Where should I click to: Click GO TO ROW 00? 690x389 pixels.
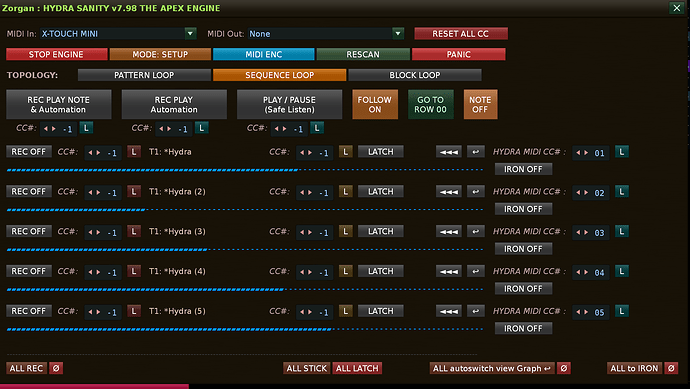(x=430, y=104)
